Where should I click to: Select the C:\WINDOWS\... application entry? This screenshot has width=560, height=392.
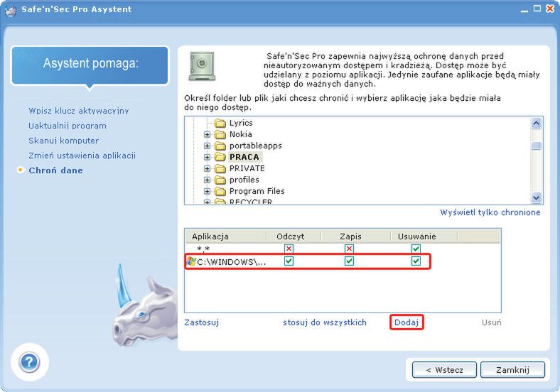coord(232,262)
